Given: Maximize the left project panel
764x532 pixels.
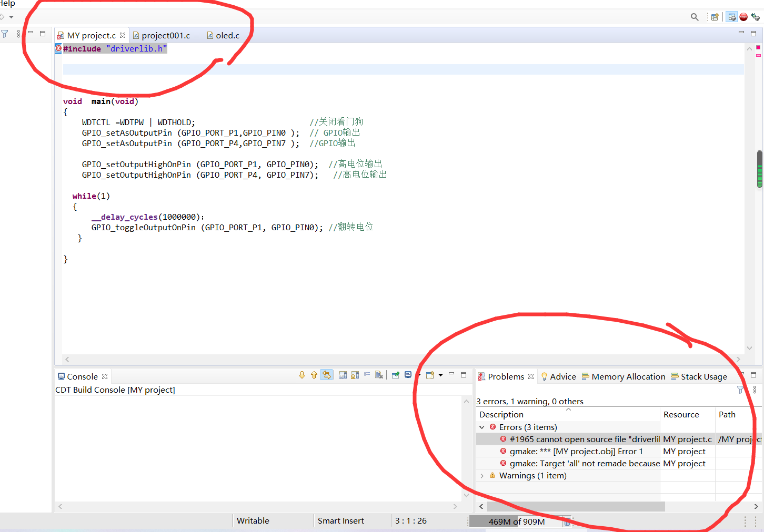Looking at the screenshot, I should [43, 34].
